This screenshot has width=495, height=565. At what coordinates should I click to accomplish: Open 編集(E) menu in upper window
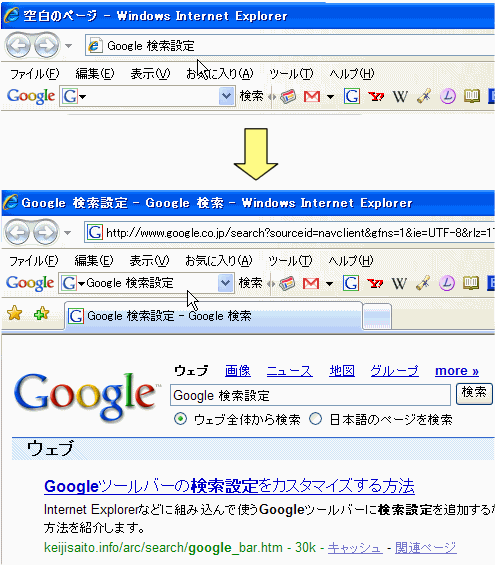[x=95, y=74]
